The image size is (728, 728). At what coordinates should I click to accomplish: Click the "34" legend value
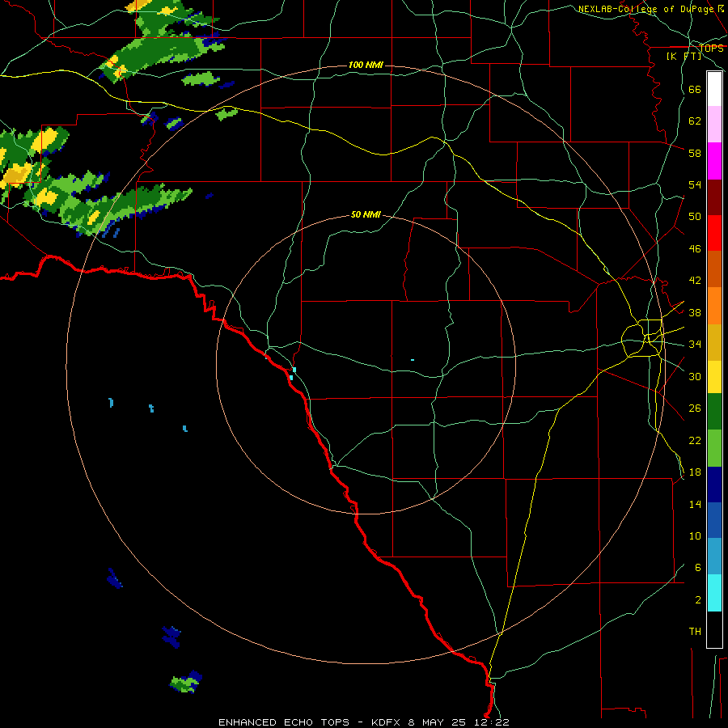click(695, 345)
